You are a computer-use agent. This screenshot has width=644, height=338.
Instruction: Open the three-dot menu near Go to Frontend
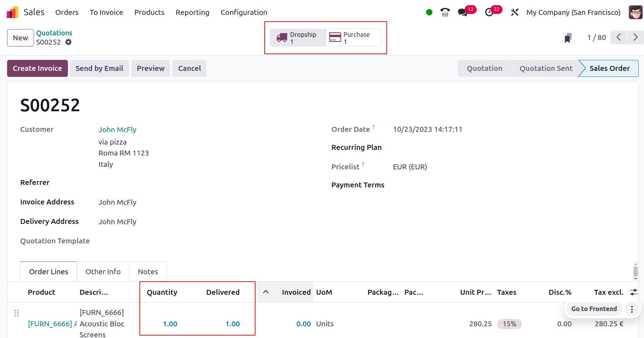coord(632,309)
